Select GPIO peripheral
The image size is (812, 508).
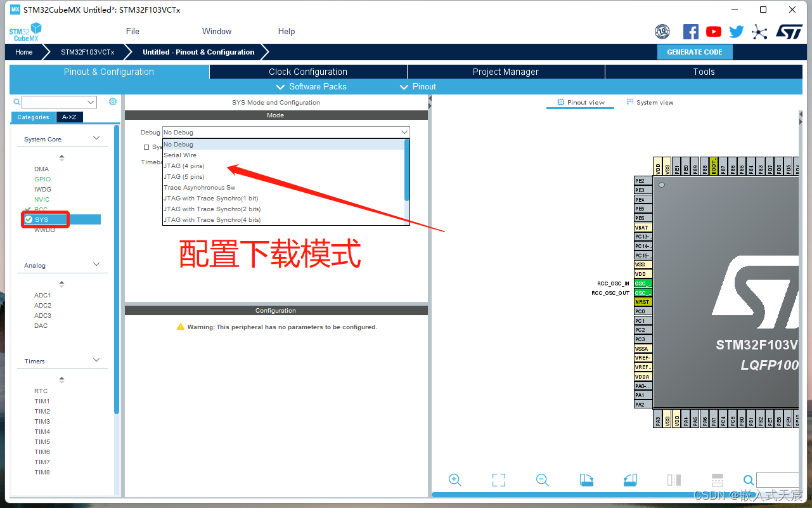click(x=42, y=179)
